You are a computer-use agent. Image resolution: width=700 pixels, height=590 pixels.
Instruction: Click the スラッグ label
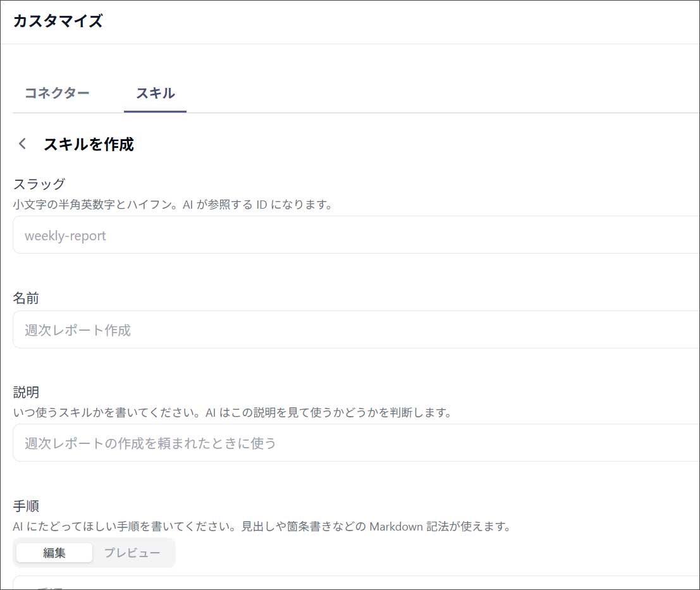(x=39, y=184)
